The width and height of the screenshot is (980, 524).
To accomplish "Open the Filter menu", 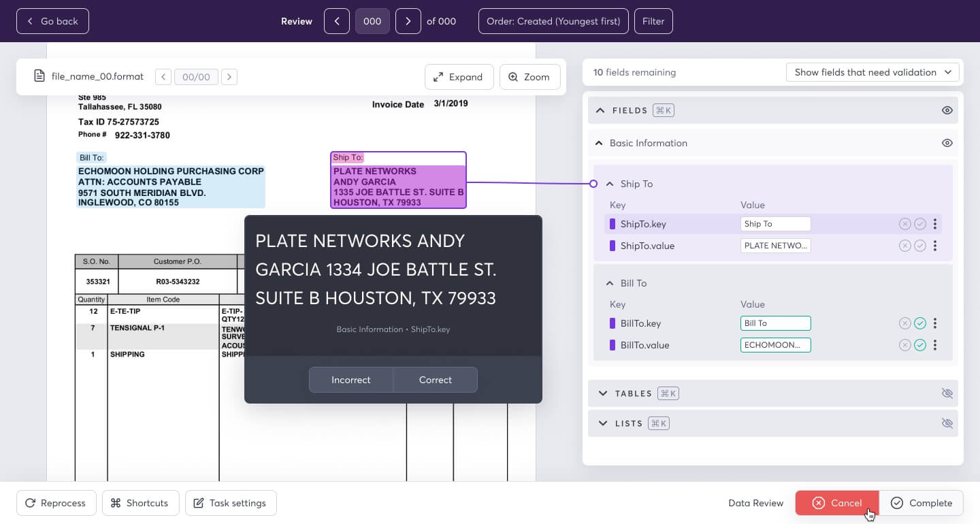I will [x=653, y=21].
